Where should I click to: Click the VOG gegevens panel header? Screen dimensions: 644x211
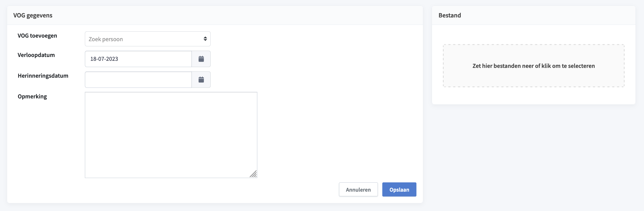(x=33, y=15)
